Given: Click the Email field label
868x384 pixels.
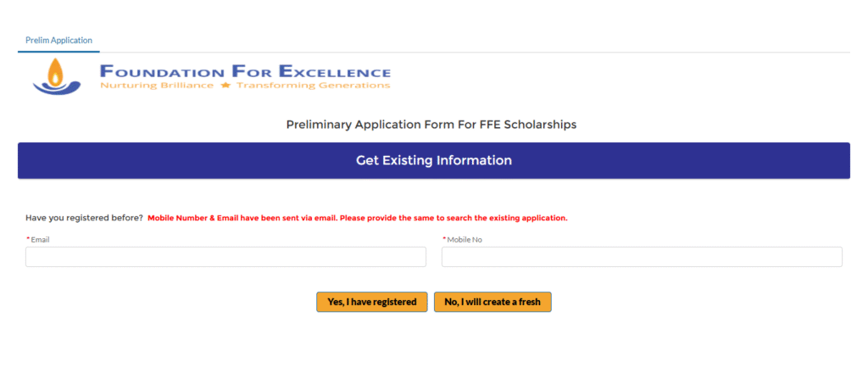Looking at the screenshot, I should click(41, 240).
